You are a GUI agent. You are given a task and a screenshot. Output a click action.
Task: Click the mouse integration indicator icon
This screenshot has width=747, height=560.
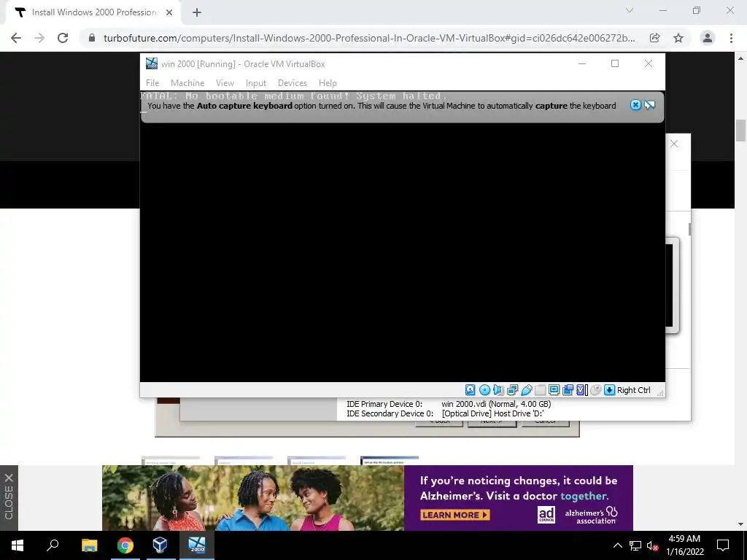(595, 390)
